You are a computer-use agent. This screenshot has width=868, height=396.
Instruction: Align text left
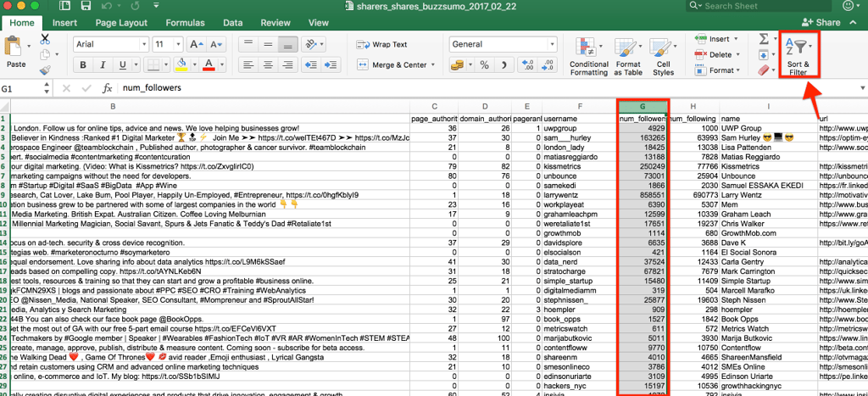[x=248, y=64]
